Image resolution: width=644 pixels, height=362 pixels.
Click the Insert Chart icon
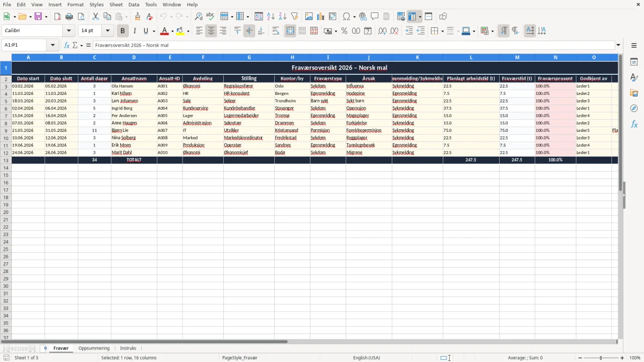pyautogui.click(x=321, y=17)
